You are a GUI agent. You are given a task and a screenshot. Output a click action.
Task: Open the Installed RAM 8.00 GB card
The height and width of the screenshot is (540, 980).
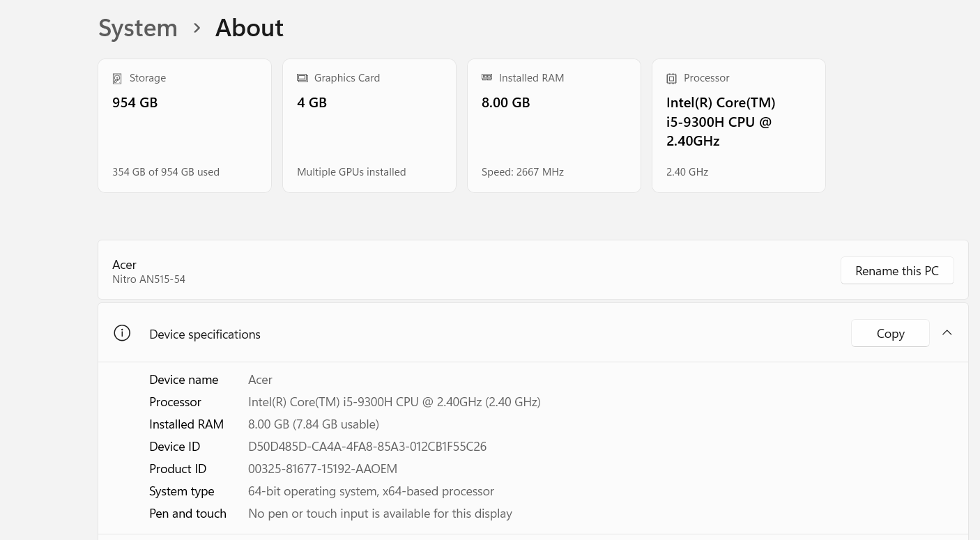(x=554, y=125)
